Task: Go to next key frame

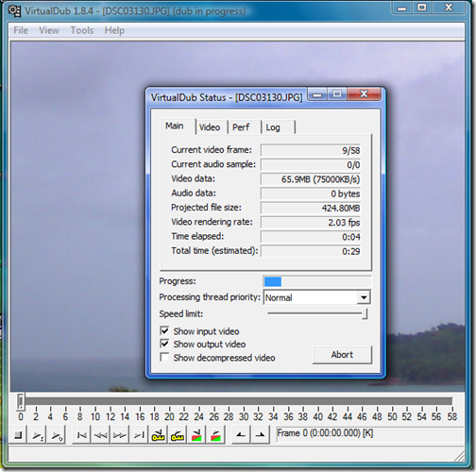Action: pos(178,435)
